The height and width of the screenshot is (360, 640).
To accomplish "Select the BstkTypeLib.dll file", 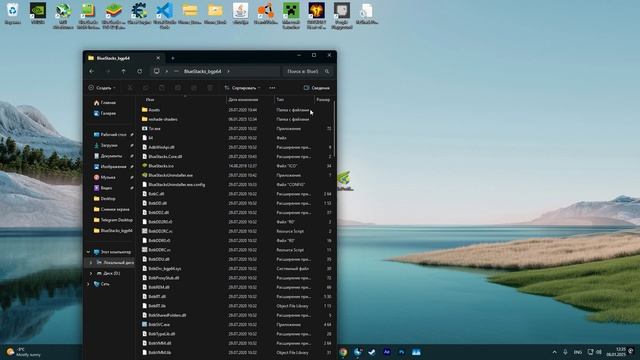I will pos(236,334).
